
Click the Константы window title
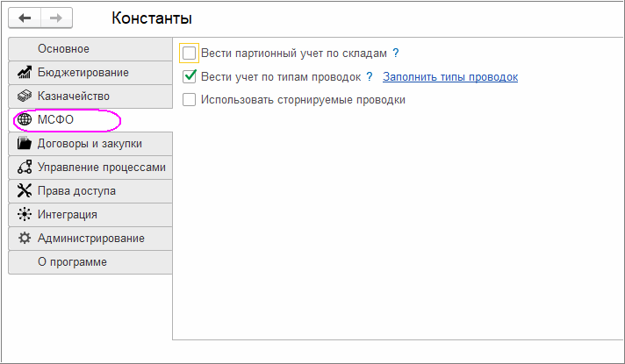(x=152, y=18)
